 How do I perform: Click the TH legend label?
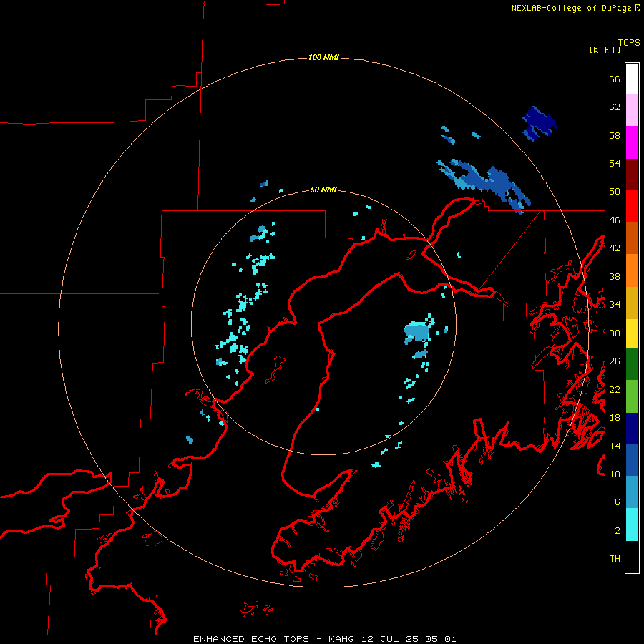[615, 559]
